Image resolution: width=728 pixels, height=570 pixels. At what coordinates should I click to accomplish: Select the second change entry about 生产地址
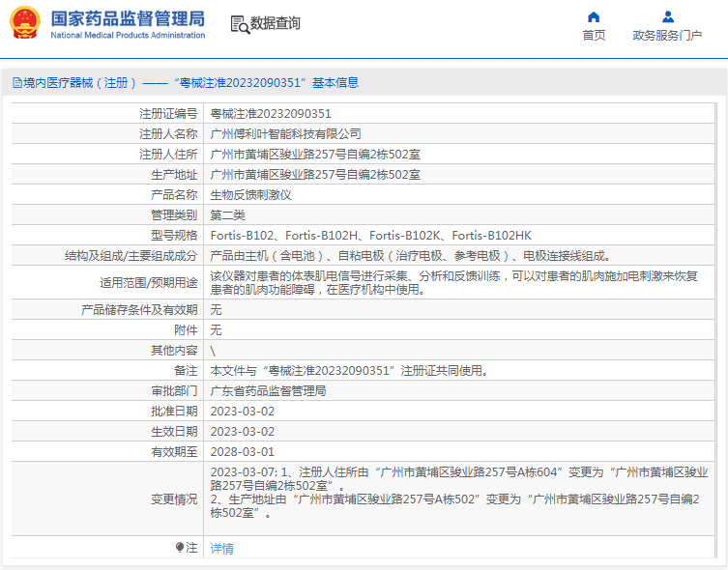coord(455,506)
